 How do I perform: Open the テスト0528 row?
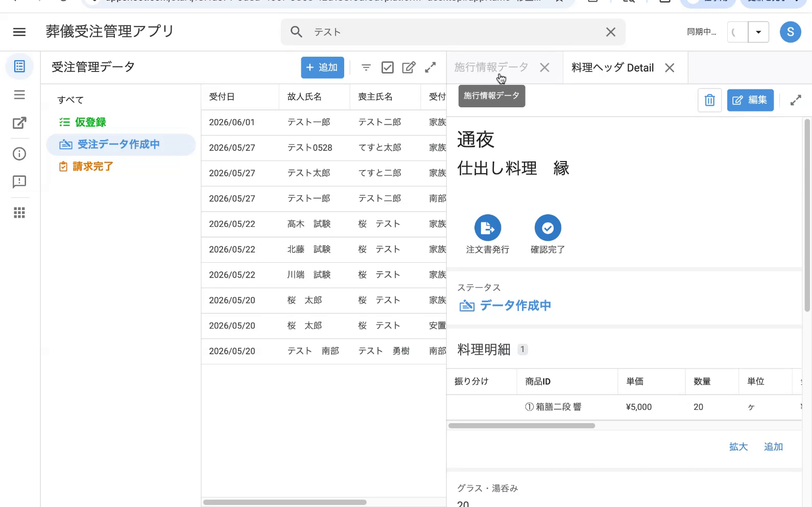coord(324,148)
